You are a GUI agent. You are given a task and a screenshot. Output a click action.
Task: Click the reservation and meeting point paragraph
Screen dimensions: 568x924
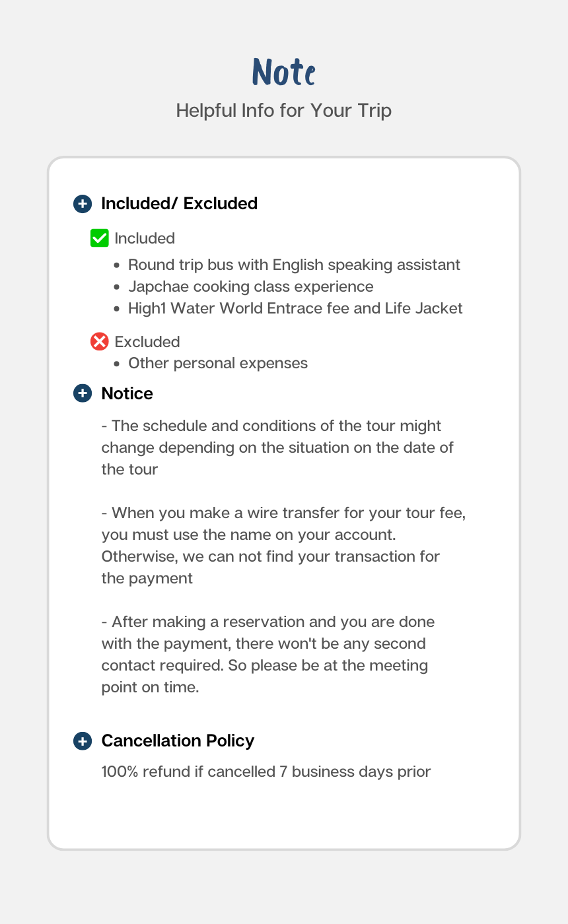tap(267, 654)
